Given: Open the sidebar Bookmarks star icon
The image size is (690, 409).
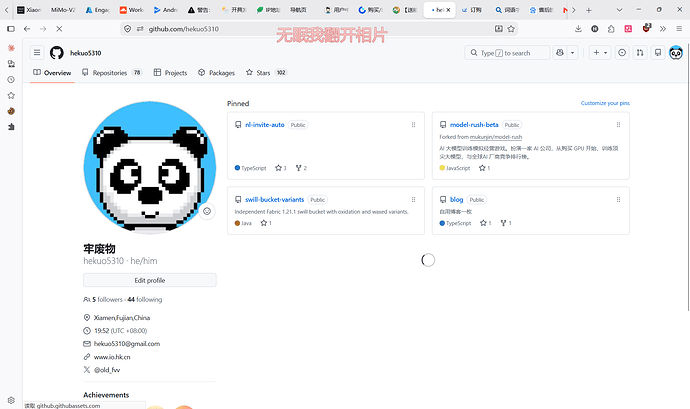Looking at the screenshot, I should pyautogui.click(x=11, y=96).
